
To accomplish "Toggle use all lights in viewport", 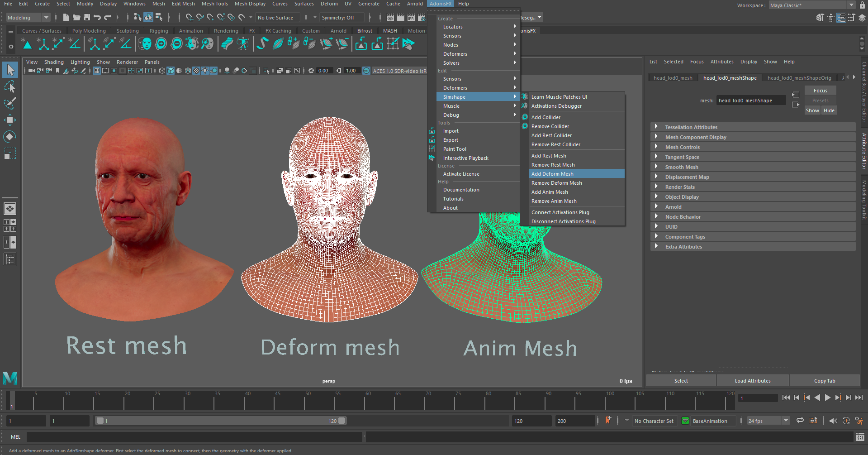I will pos(205,71).
